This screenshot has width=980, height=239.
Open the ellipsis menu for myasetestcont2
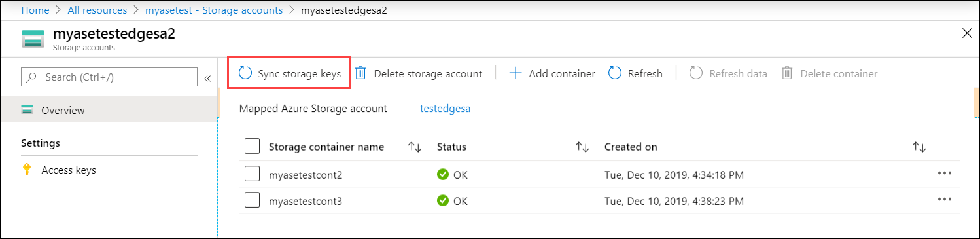pyautogui.click(x=944, y=174)
